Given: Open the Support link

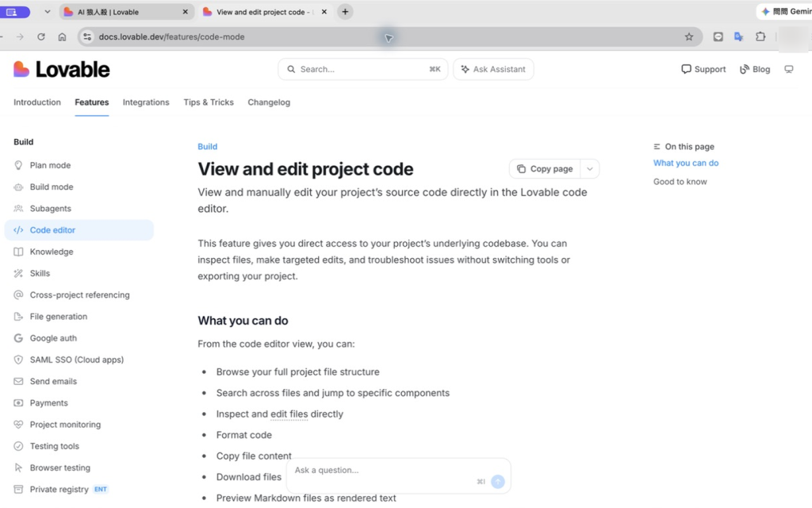Looking at the screenshot, I should pos(703,69).
